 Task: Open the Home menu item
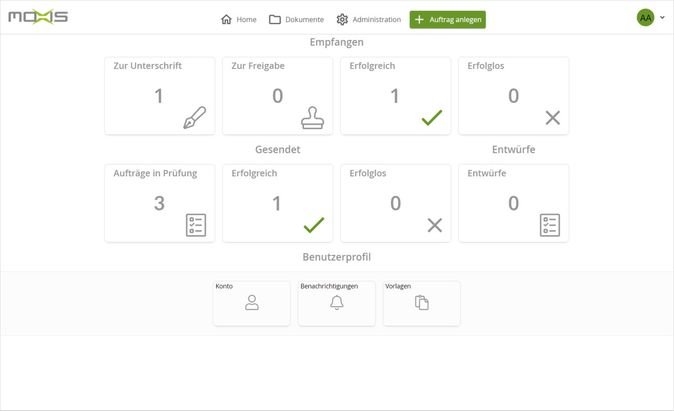tap(239, 19)
